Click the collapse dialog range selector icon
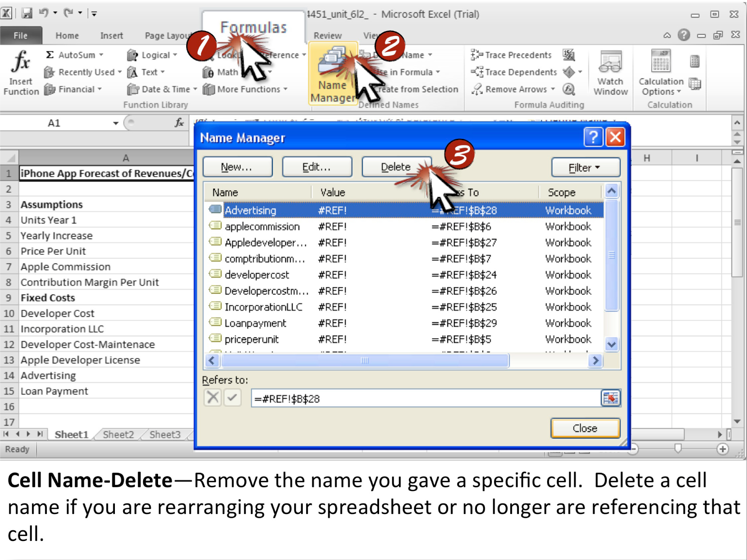The height and width of the screenshot is (560, 747). [611, 399]
